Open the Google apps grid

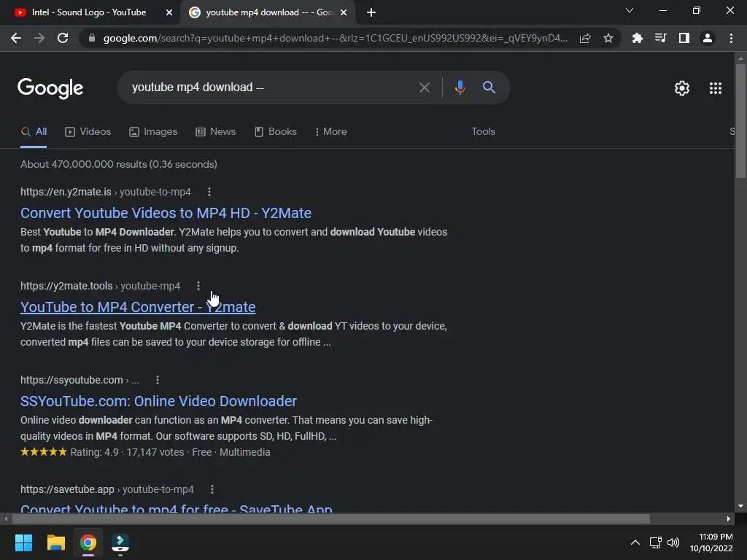click(716, 88)
